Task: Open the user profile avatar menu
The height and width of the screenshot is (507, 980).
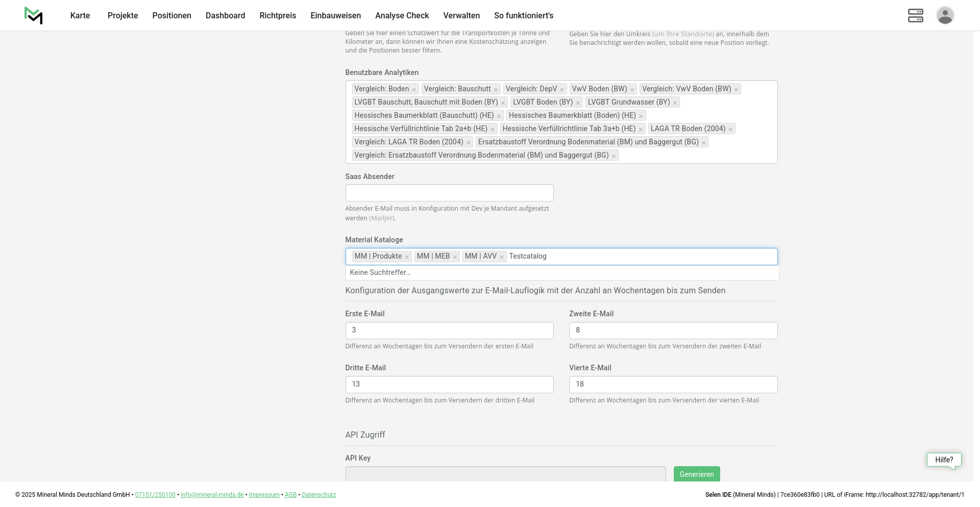Action: (945, 15)
